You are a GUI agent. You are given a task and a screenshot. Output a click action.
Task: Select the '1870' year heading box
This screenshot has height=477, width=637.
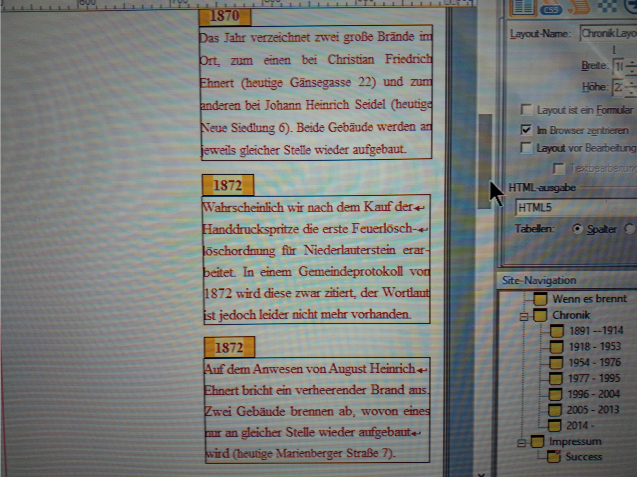225,17
